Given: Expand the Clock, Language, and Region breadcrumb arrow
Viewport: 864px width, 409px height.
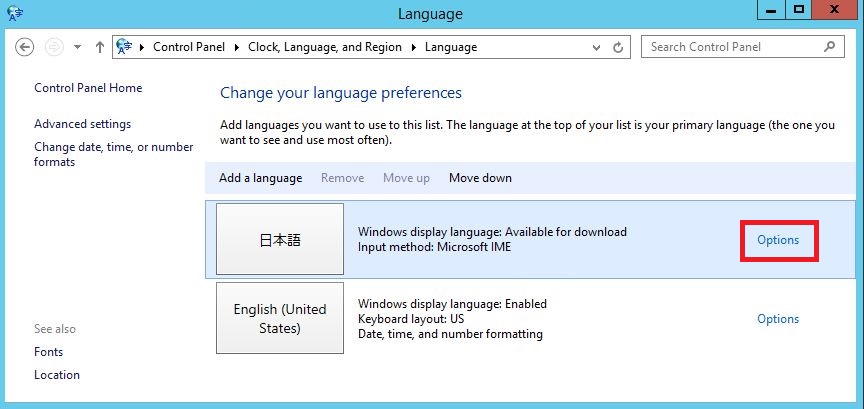Looking at the screenshot, I should point(414,47).
